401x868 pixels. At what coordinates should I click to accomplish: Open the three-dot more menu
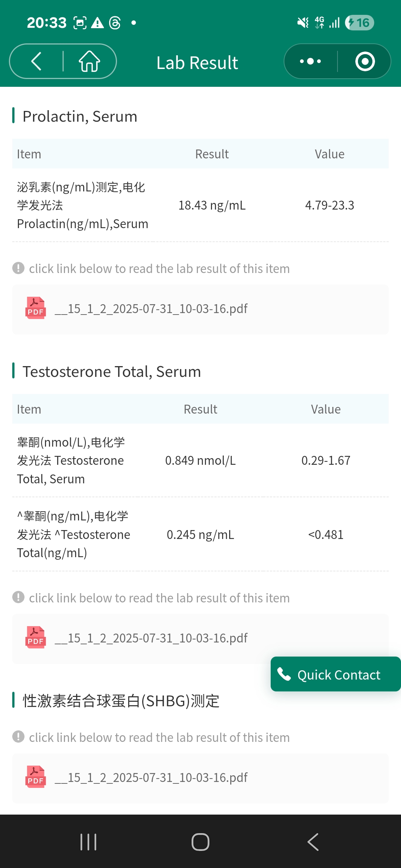click(x=310, y=61)
